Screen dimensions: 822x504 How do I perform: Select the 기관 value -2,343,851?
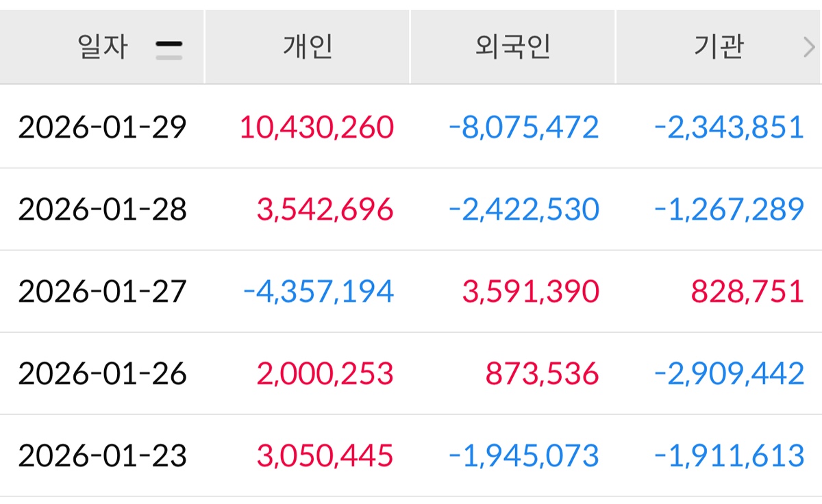point(730,127)
